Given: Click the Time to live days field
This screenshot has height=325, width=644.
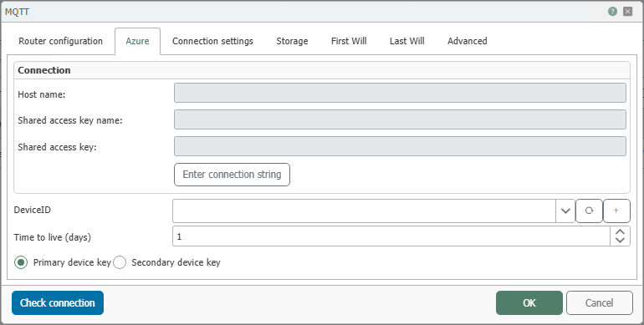Looking at the screenshot, I should tap(391, 236).
